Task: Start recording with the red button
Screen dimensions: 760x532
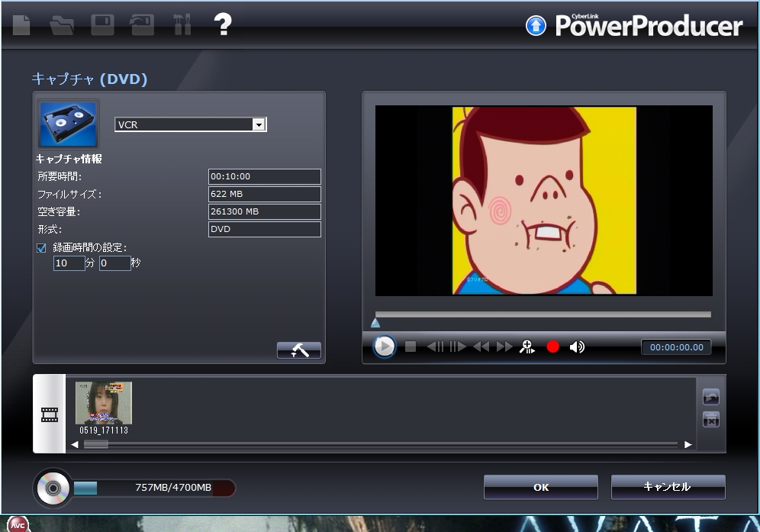Action: pyautogui.click(x=553, y=347)
